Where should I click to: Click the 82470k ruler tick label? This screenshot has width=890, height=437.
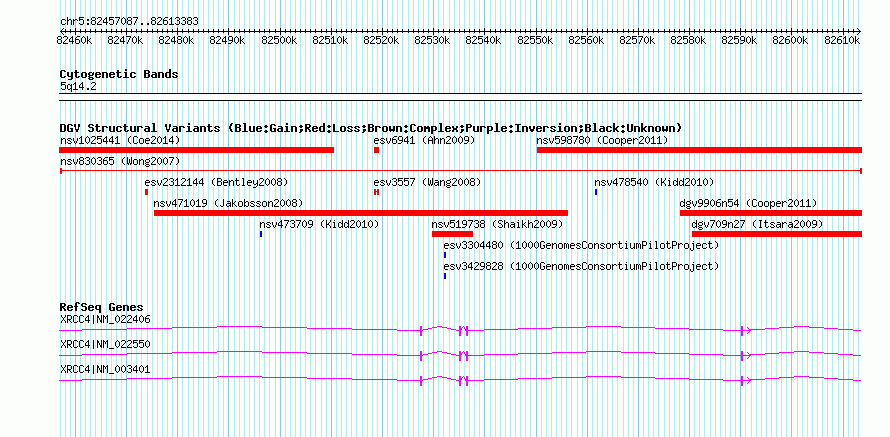pyautogui.click(x=125, y=40)
